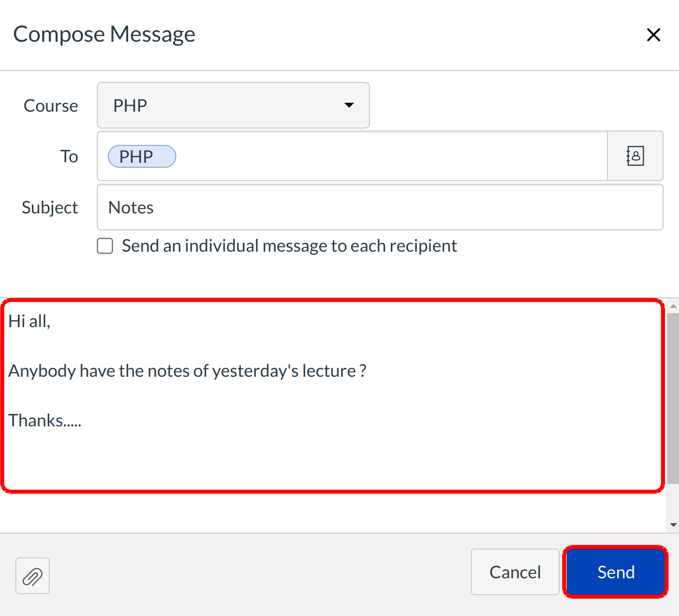Click the line about yesterday's lecture
679x616 pixels.
187,371
